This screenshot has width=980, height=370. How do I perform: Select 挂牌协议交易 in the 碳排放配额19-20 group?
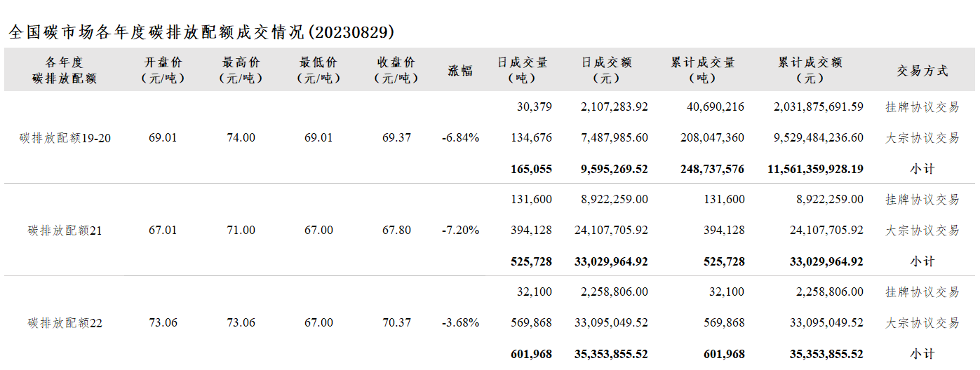point(922,107)
